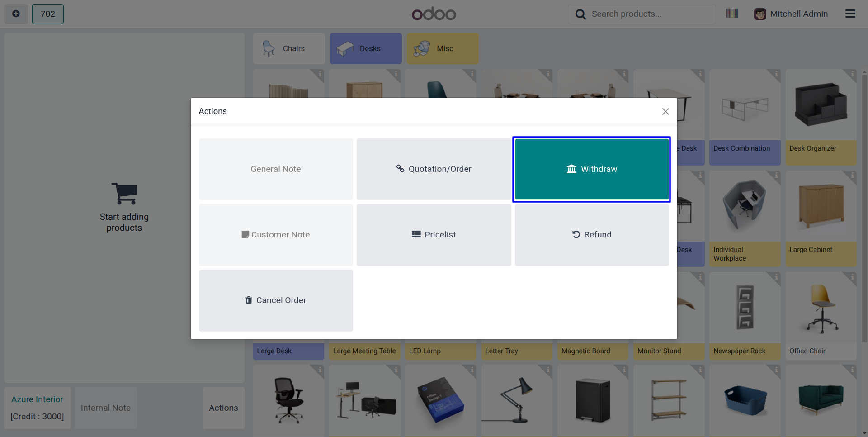868x437 pixels.
Task: Click Mitchell Admin user avatar
Action: pos(760,14)
